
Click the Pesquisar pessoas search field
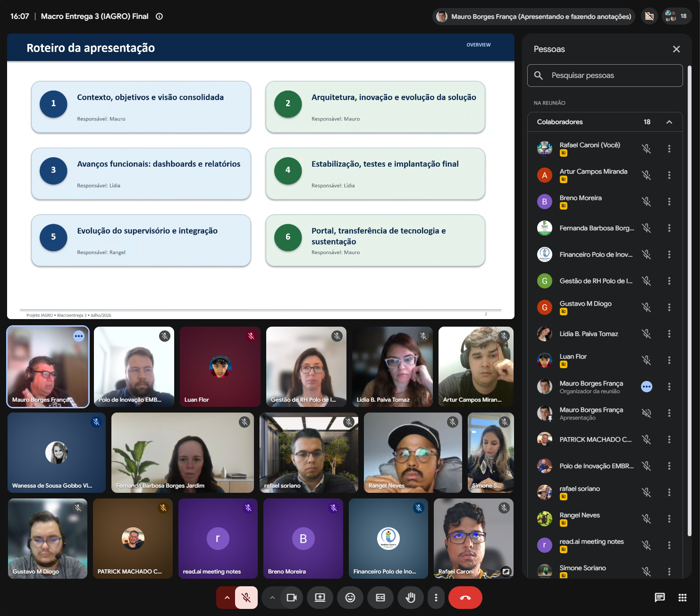pos(605,76)
